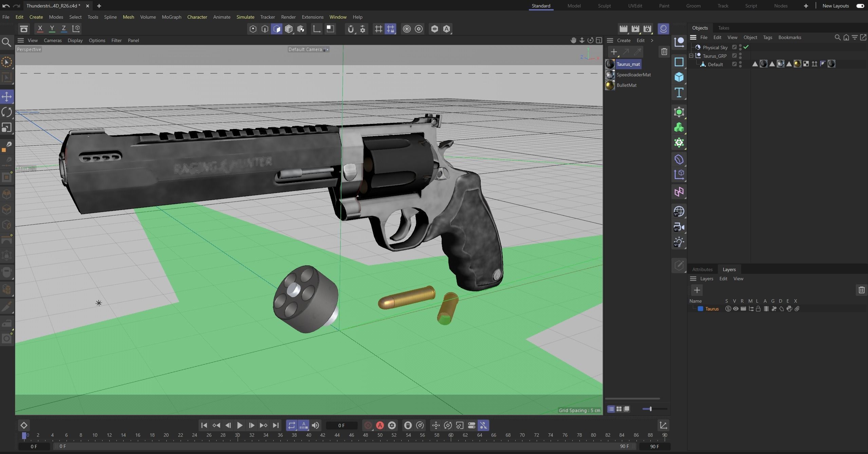Click the Render View clapboard icon
Screen dimensions: 868x454
(623, 29)
